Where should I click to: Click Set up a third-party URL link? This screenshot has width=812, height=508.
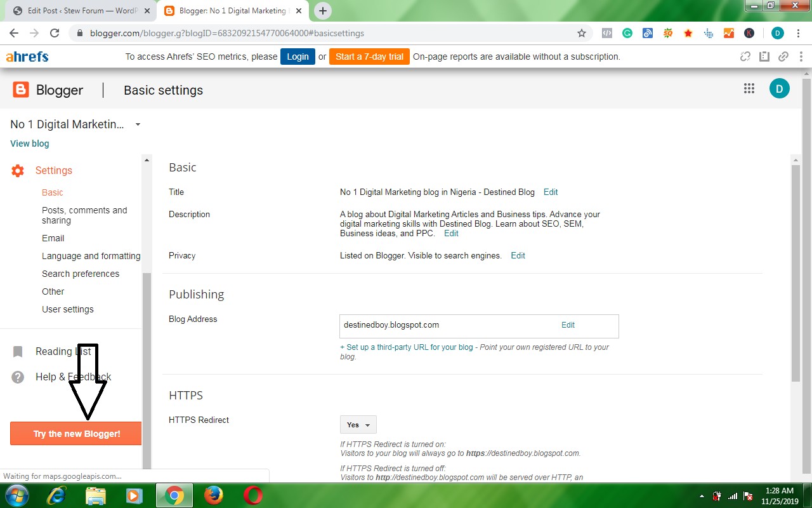pyautogui.click(x=407, y=347)
